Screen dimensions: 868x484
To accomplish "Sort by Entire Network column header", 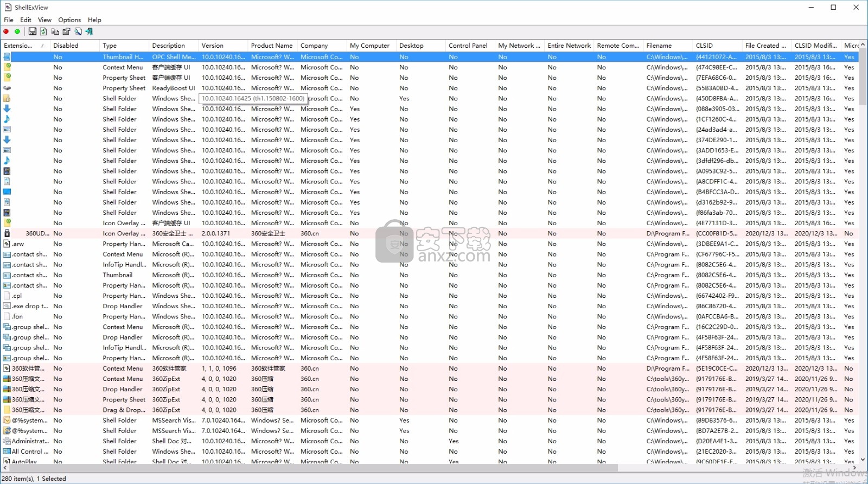I will click(569, 46).
